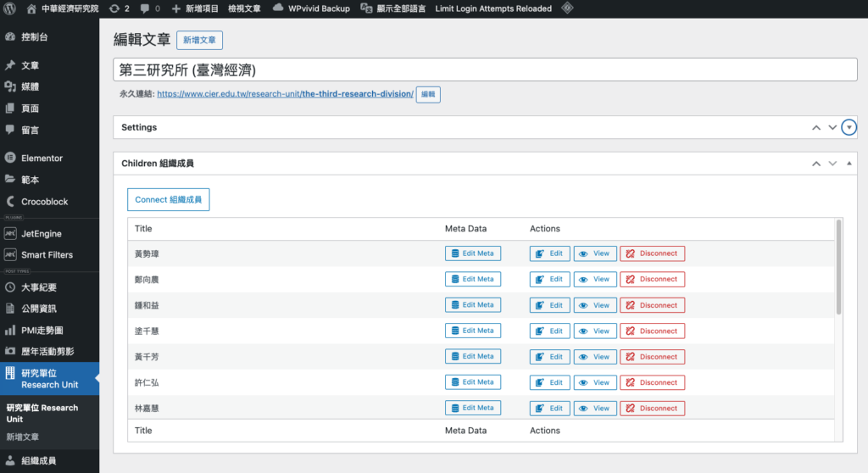Move Settings panel down with chevron
The height and width of the screenshot is (473, 868).
(x=832, y=127)
